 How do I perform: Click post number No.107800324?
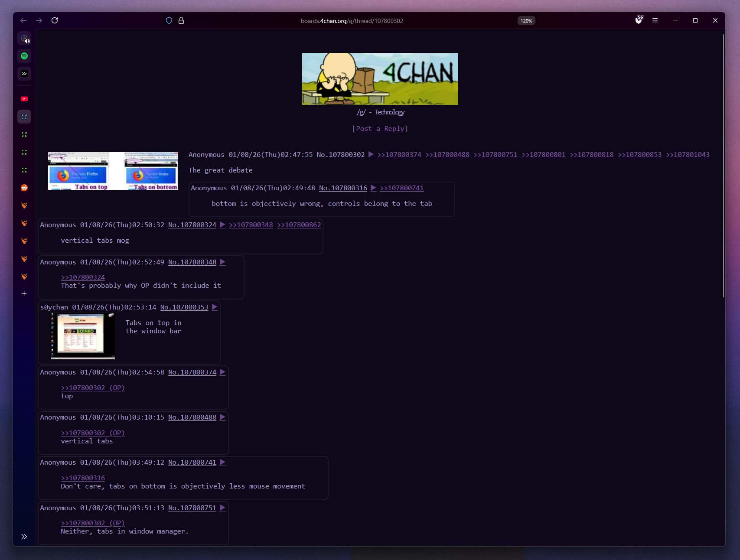(192, 225)
